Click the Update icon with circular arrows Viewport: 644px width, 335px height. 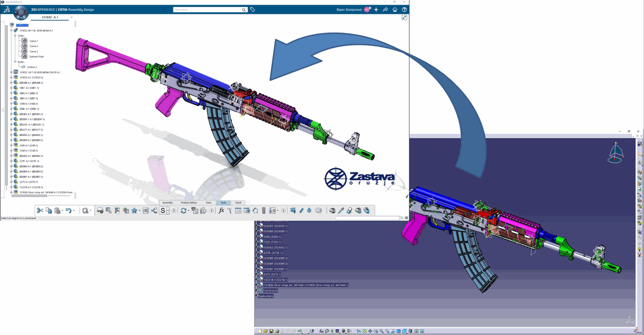click(x=183, y=210)
